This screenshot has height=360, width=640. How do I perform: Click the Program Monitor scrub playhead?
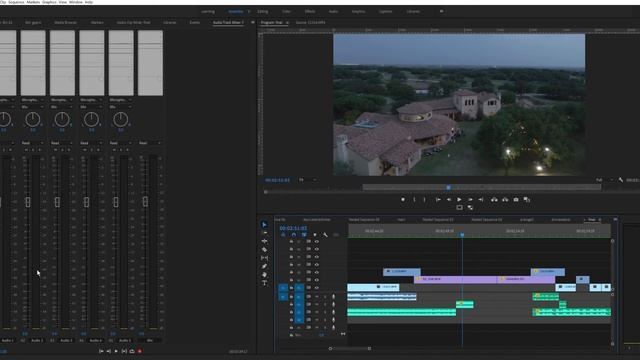(448, 187)
